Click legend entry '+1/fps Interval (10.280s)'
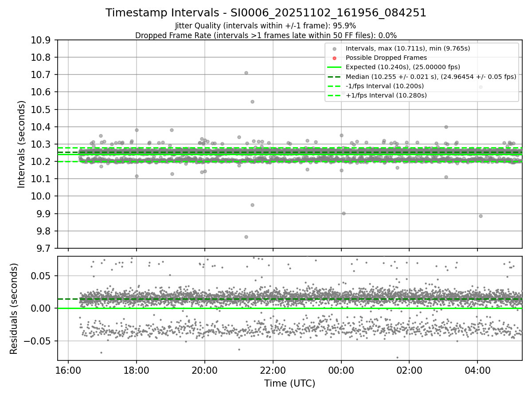Screen dimensions: 532x399 point(386,95)
